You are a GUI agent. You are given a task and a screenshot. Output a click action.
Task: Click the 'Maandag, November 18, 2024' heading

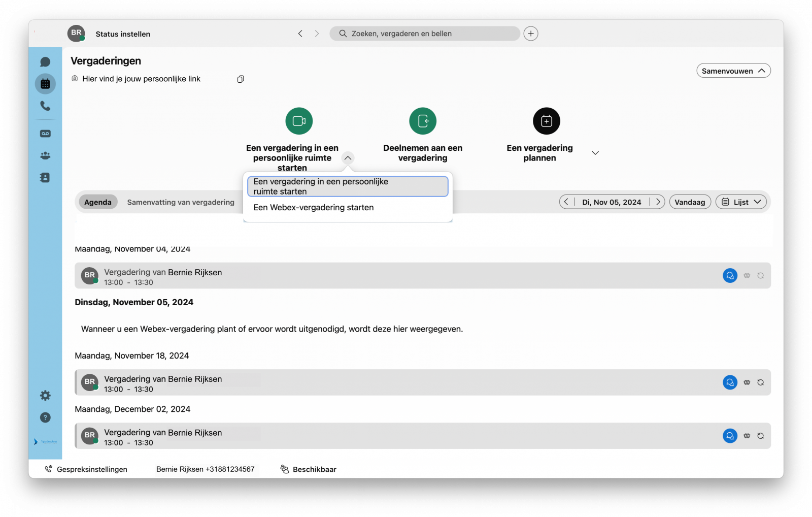132,356
